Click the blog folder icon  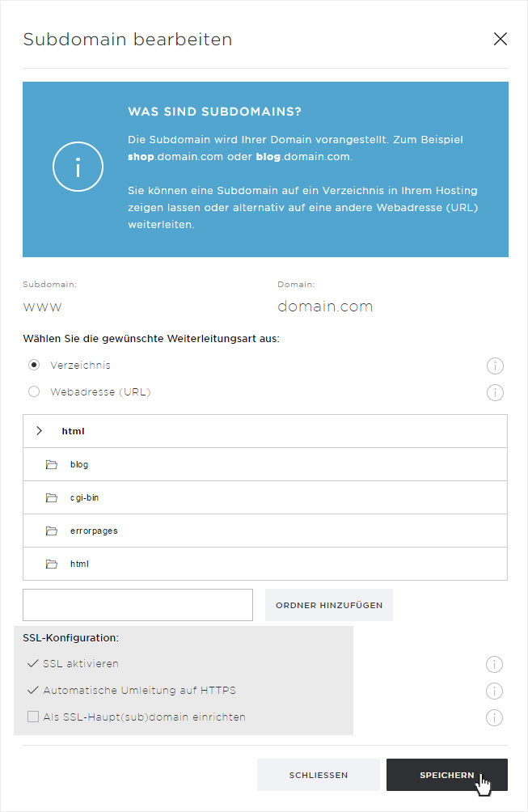click(x=51, y=464)
